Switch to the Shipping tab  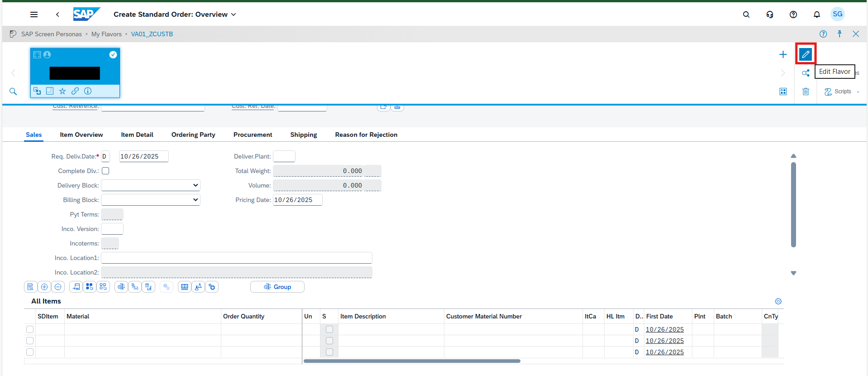[303, 135]
